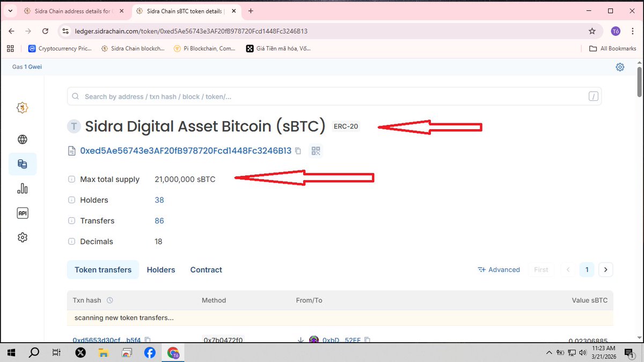Click the info icon beside Transfers

tap(71, 221)
